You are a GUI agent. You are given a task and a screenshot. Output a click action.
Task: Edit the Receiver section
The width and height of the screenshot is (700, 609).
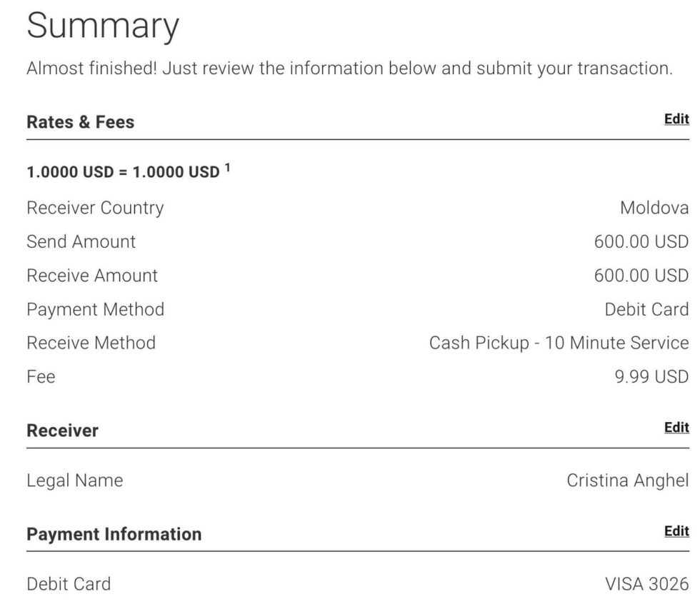pos(676,428)
